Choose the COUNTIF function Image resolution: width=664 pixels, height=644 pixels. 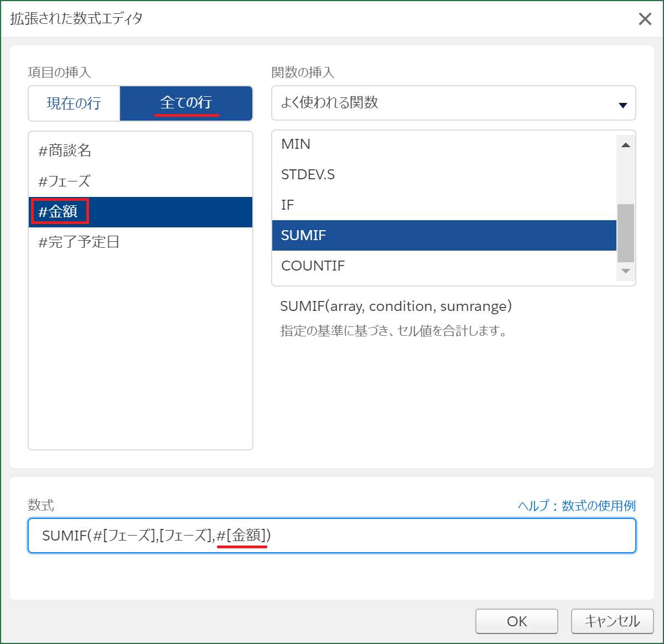click(444, 266)
